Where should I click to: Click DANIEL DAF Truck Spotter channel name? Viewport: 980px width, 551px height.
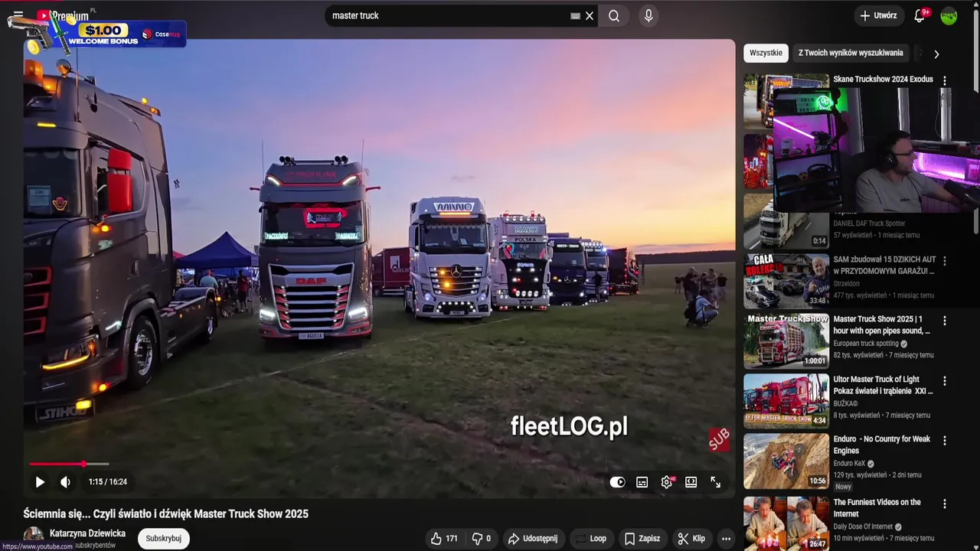click(x=869, y=223)
